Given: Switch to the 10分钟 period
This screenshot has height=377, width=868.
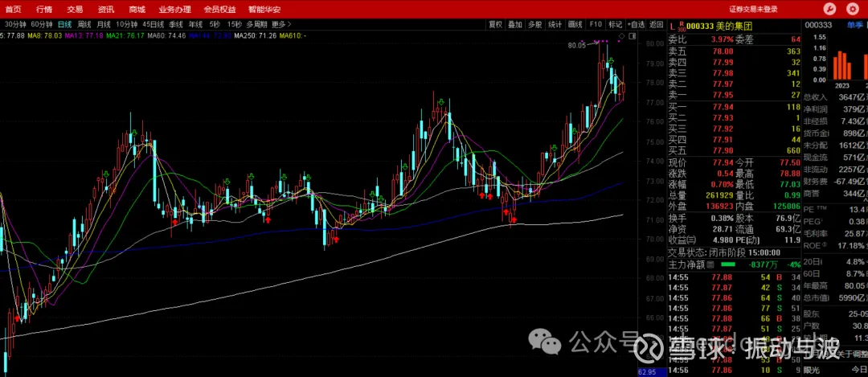Looking at the screenshot, I should (127, 24).
